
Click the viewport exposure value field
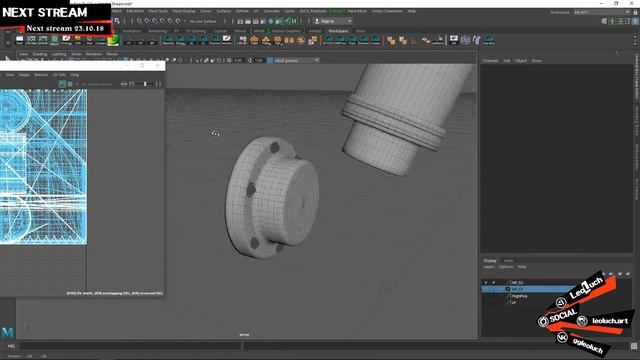tap(238, 60)
